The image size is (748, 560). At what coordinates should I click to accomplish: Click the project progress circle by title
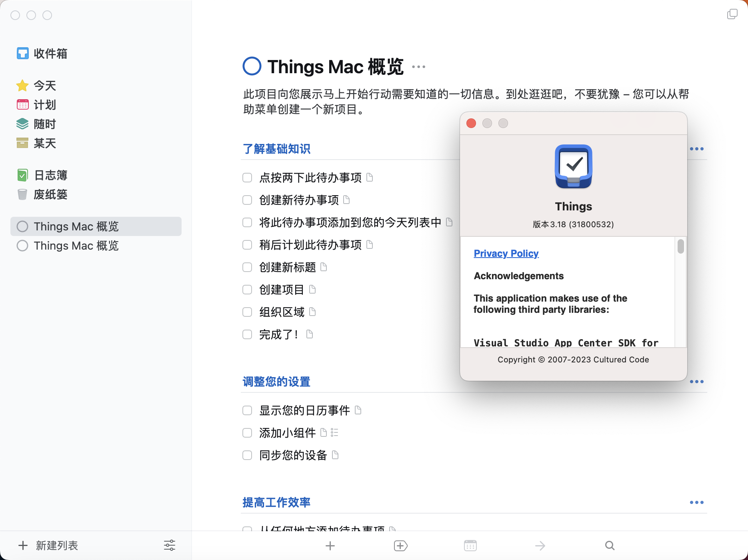(252, 66)
